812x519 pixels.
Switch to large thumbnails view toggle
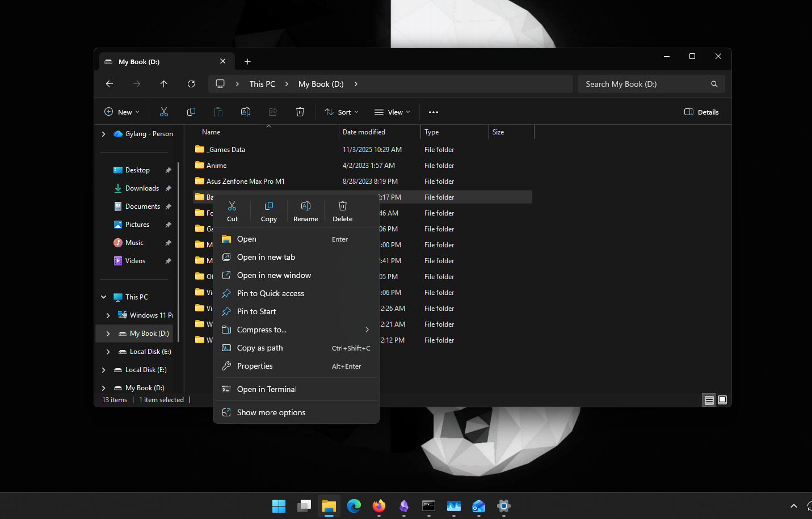click(x=722, y=400)
